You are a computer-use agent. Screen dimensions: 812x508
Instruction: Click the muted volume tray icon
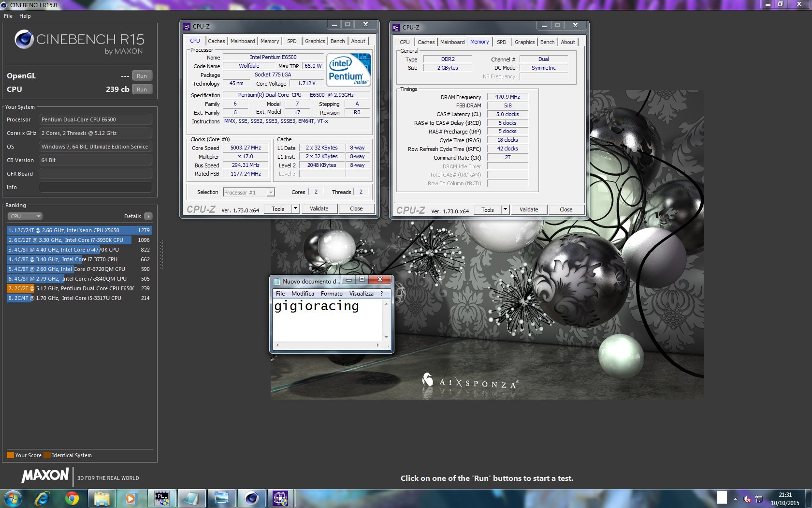pyautogui.click(x=747, y=499)
